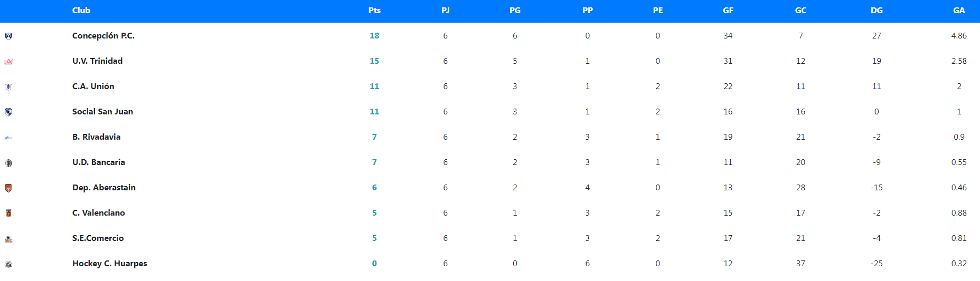Click the Concepción P.C. club crest icon
The image size is (980, 281).
click(x=8, y=36)
